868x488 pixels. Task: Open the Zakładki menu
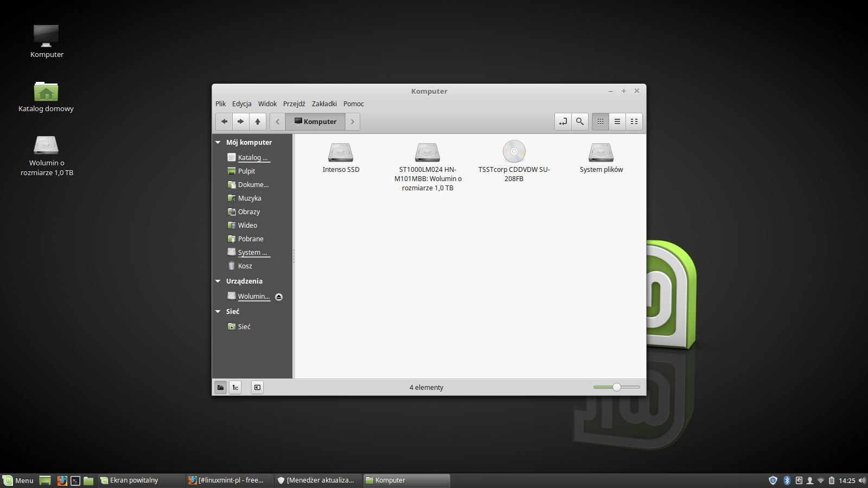(x=324, y=104)
